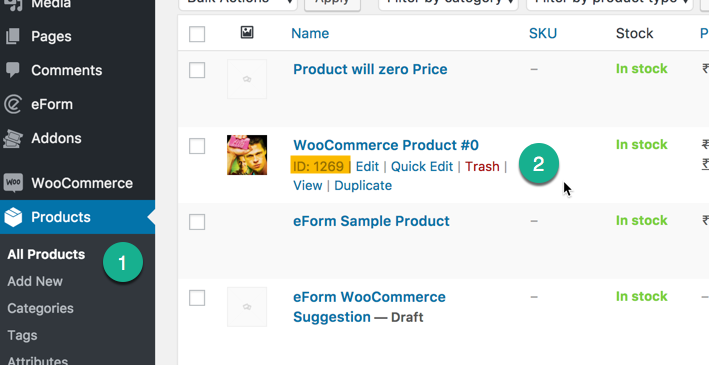Click the image column header icon
The image size is (709, 365).
pyautogui.click(x=247, y=33)
